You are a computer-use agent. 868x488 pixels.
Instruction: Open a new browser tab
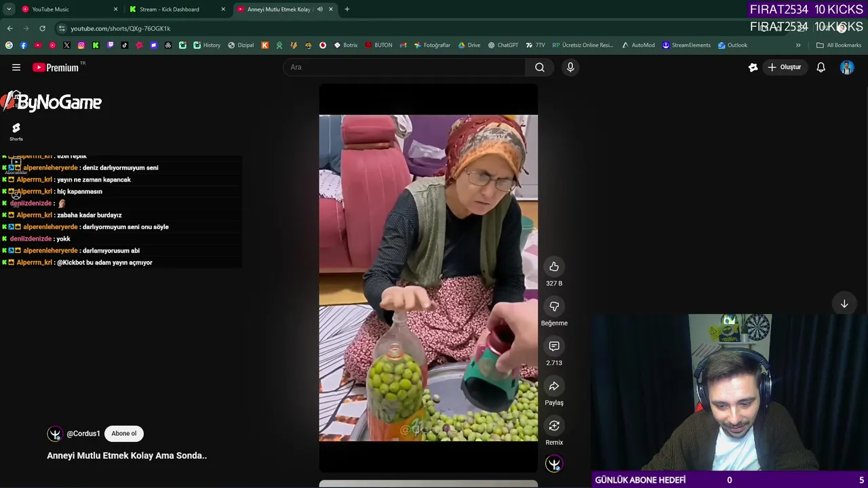pyautogui.click(x=347, y=9)
